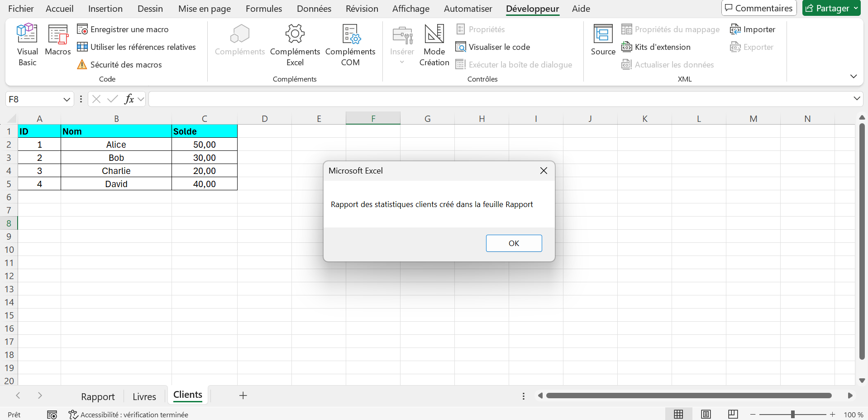
Task: Click Propriétés du mappage
Action: pos(670,29)
